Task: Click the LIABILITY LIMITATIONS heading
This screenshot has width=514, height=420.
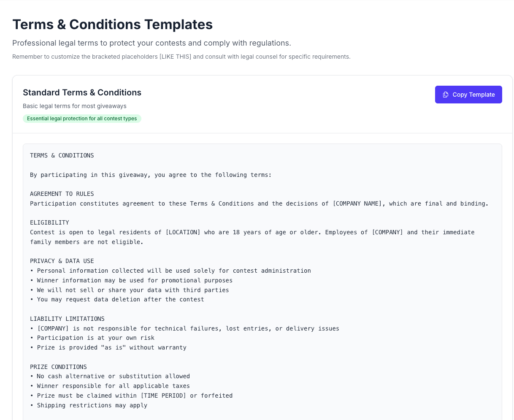Action: coord(67,319)
